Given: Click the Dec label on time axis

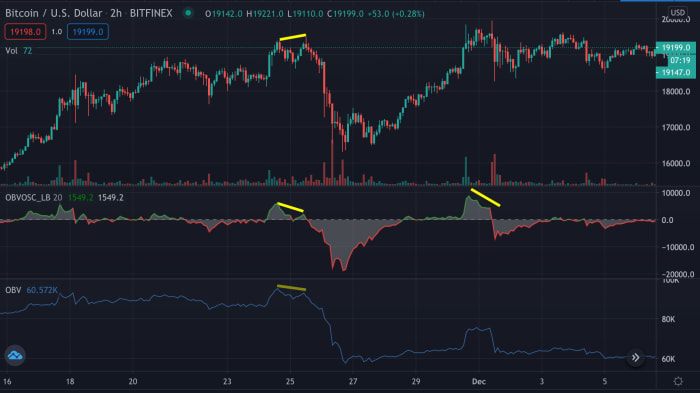Looking at the screenshot, I should 479,381.
